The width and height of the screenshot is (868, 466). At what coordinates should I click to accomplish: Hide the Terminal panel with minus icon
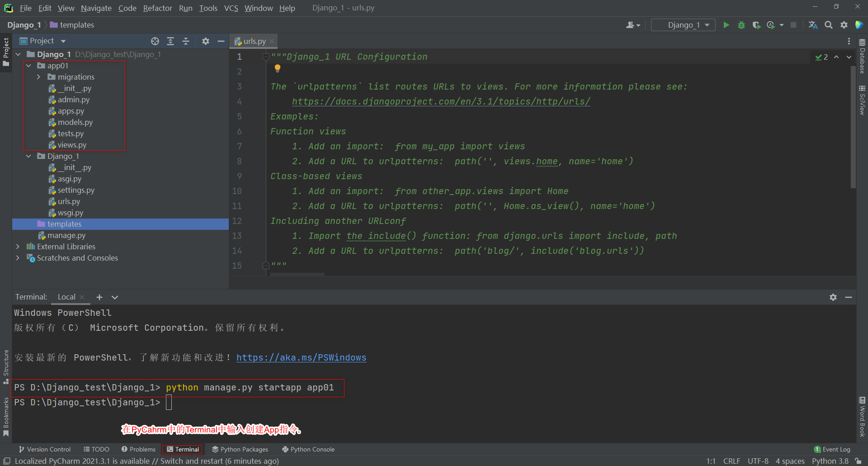pyautogui.click(x=849, y=297)
